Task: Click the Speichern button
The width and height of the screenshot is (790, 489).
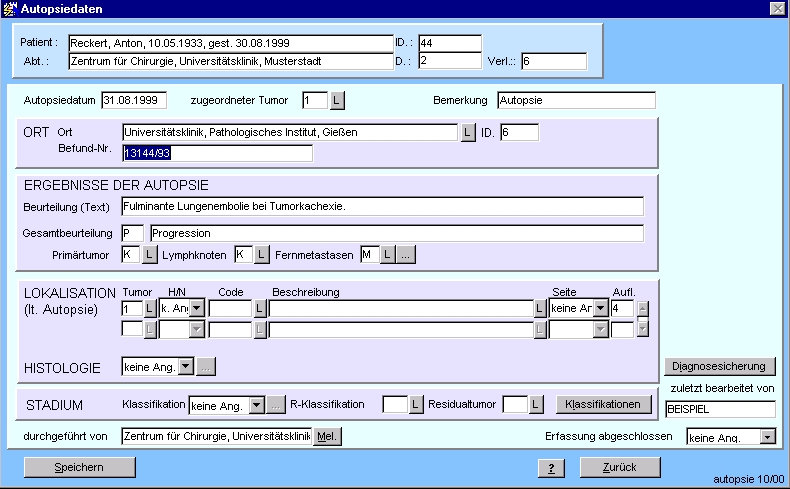Action: [x=79, y=467]
